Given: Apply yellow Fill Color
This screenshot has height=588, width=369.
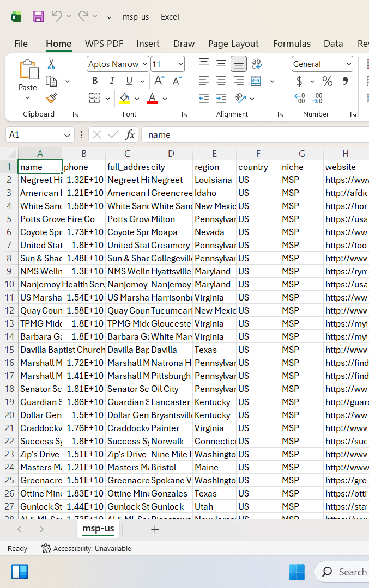Looking at the screenshot, I should [125, 98].
